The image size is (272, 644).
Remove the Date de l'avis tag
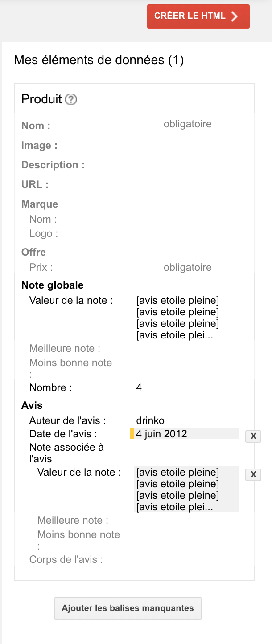tap(253, 436)
